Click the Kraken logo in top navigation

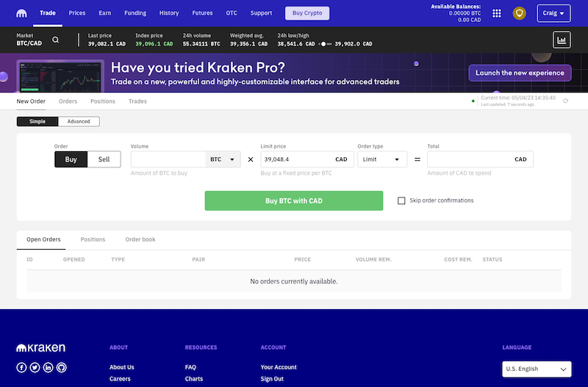(21, 13)
